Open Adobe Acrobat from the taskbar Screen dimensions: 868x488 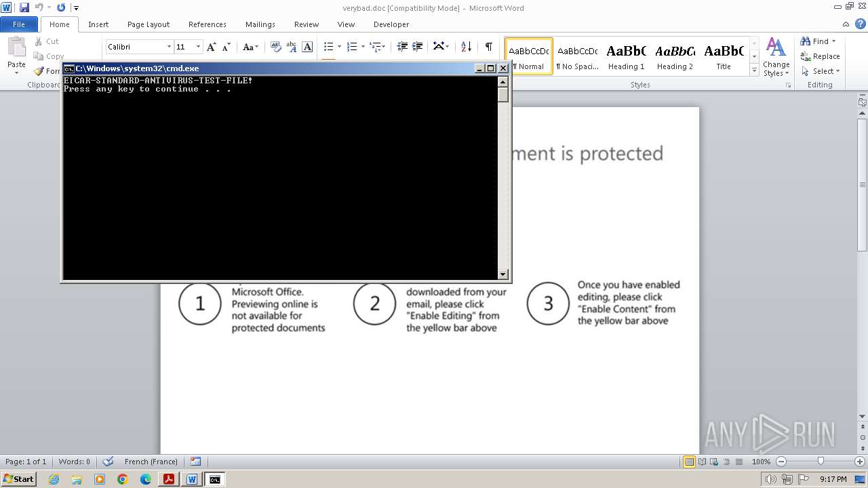[x=168, y=479]
